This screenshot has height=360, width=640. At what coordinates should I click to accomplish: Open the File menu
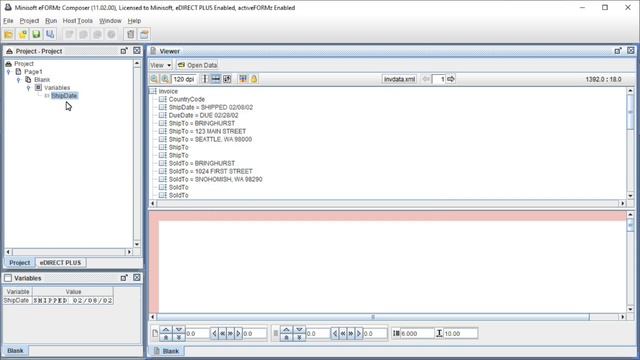8,21
